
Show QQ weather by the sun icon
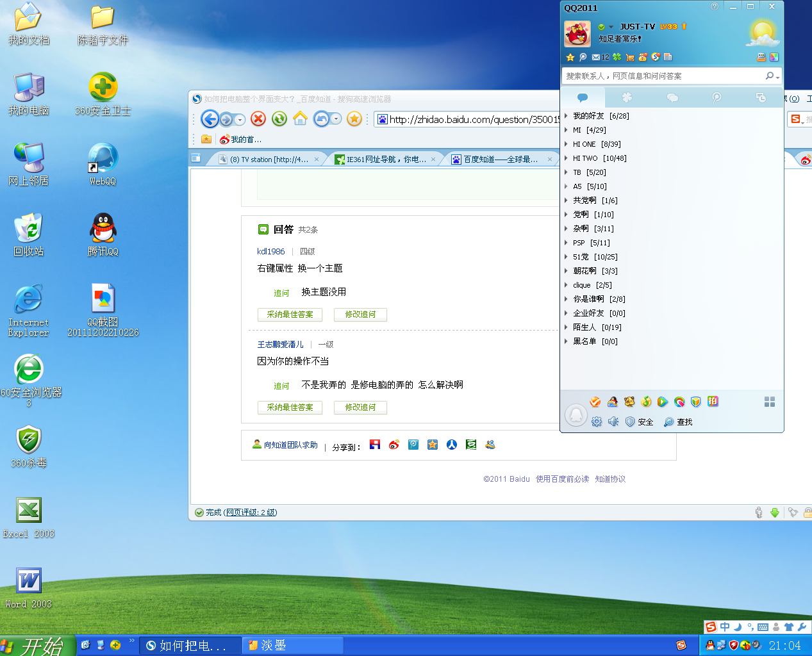point(763,33)
